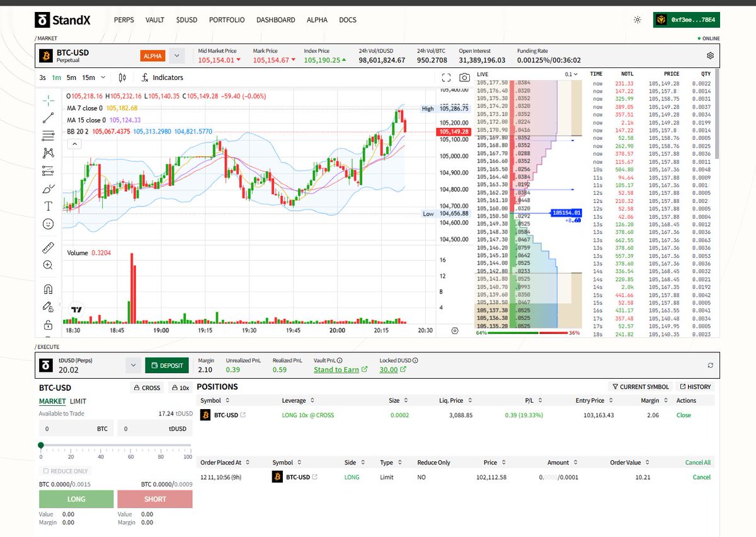The image size is (756, 537).
Task: Toggle CURRENT SYMBOL filter
Action: pyautogui.click(x=640, y=386)
